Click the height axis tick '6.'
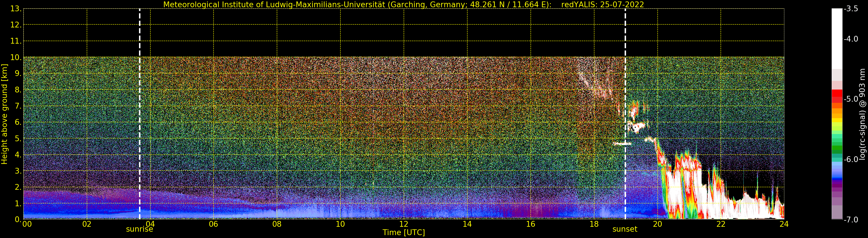Image resolution: width=868 pixels, height=238 pixels. point(18,122)
